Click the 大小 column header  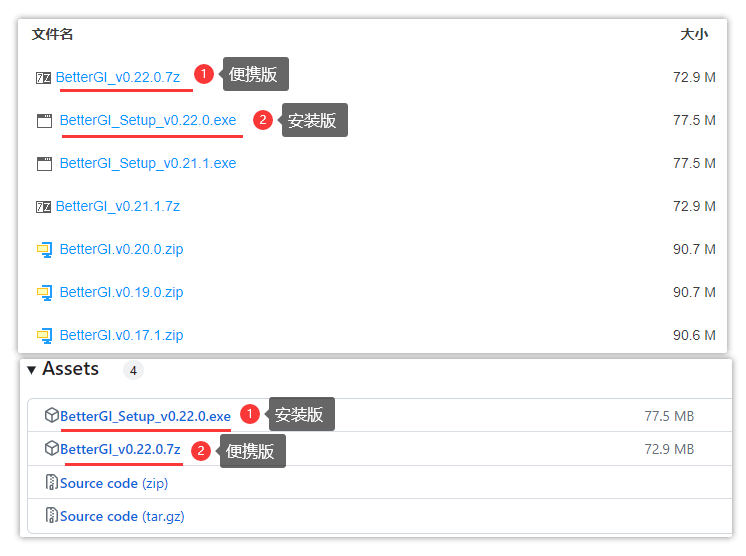point(693,34)
